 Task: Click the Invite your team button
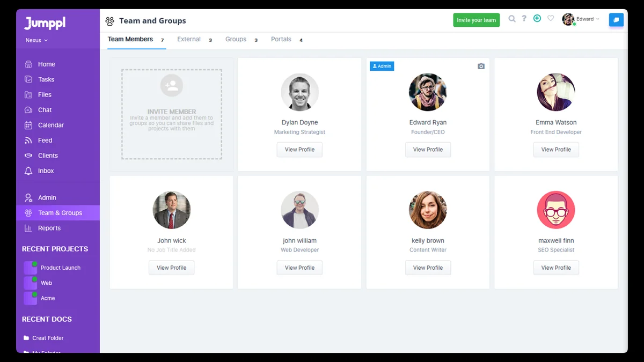click(x=476, y=20)
